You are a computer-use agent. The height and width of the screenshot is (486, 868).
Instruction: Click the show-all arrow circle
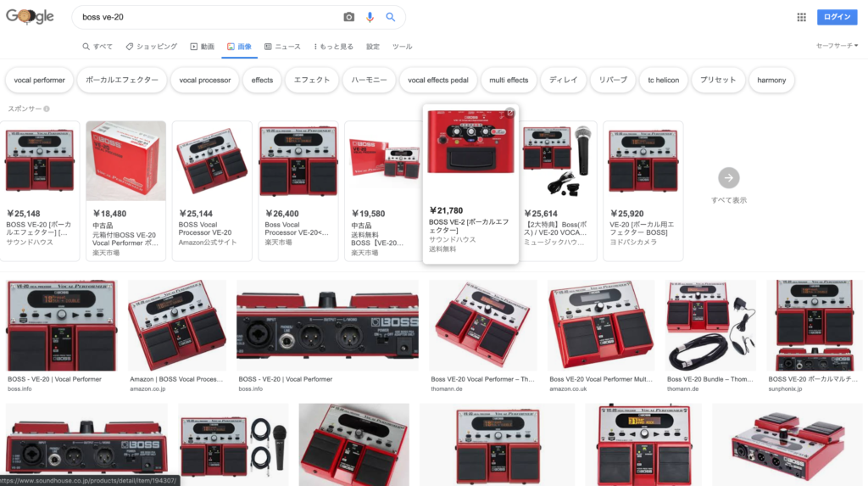728,178
